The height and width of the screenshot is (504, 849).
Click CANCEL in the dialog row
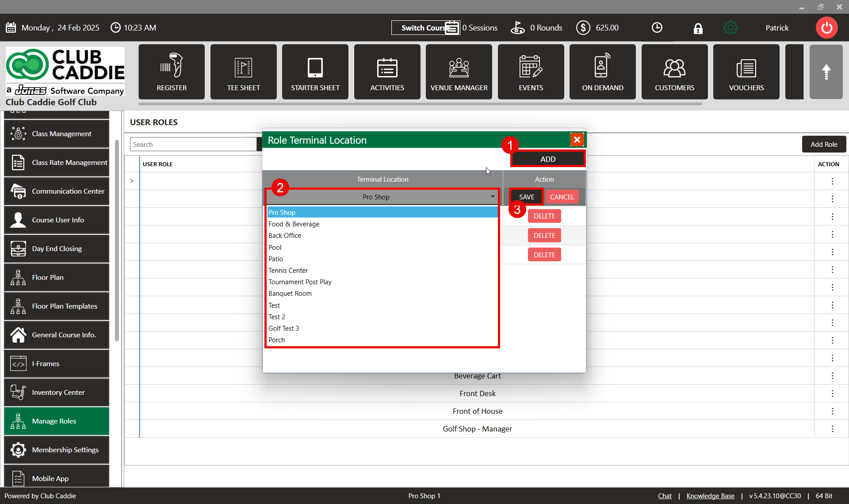[x=562, y=197]
